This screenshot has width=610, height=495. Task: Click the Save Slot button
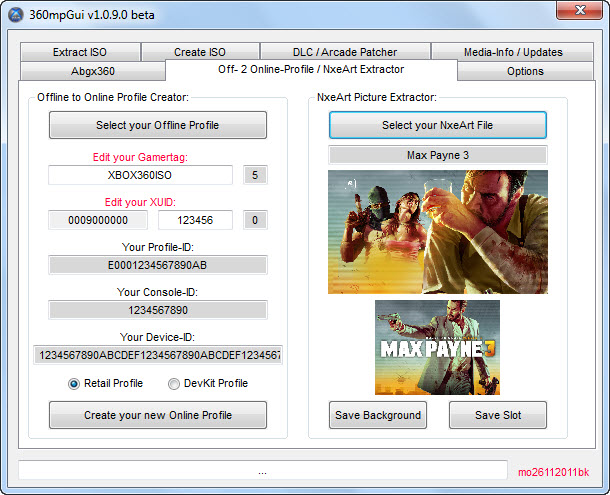[x=498, y=415]
